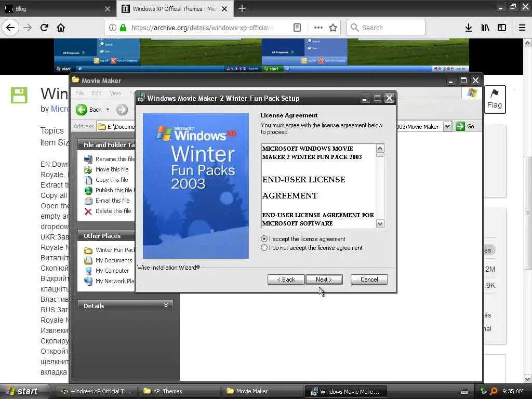Open the page actions three-dot menu
The image size is (532, 399).
tap(318, 28)
